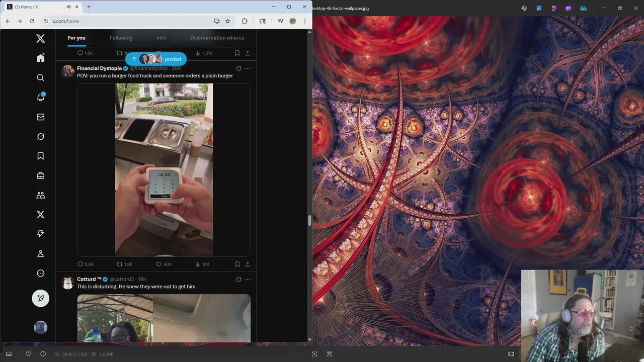Click Chrome page scrollbar thumb

[309, 221]
